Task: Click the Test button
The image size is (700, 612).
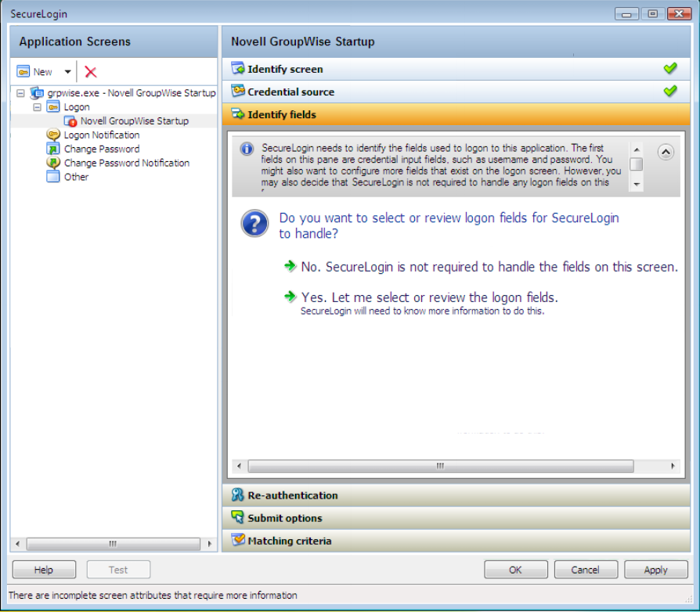Action: point(118,570)
